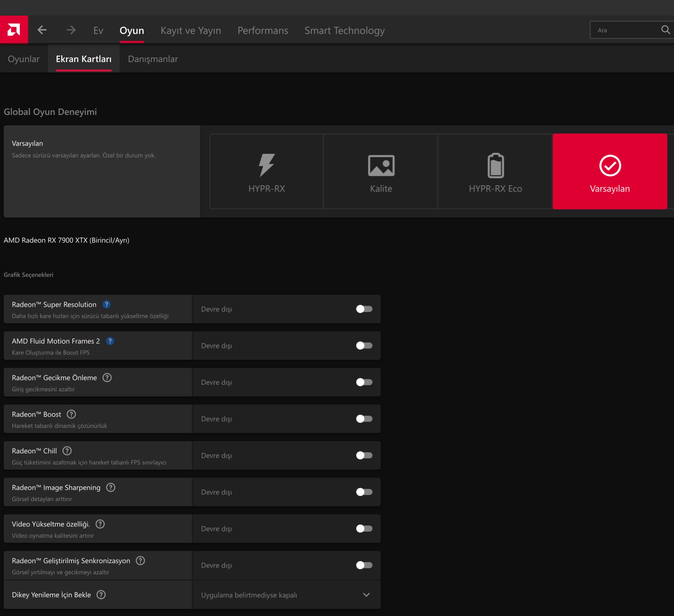
Task: Open help for Radeon Geliştirilmiş Senkronizasyon
Action: (x=140, y=560)
